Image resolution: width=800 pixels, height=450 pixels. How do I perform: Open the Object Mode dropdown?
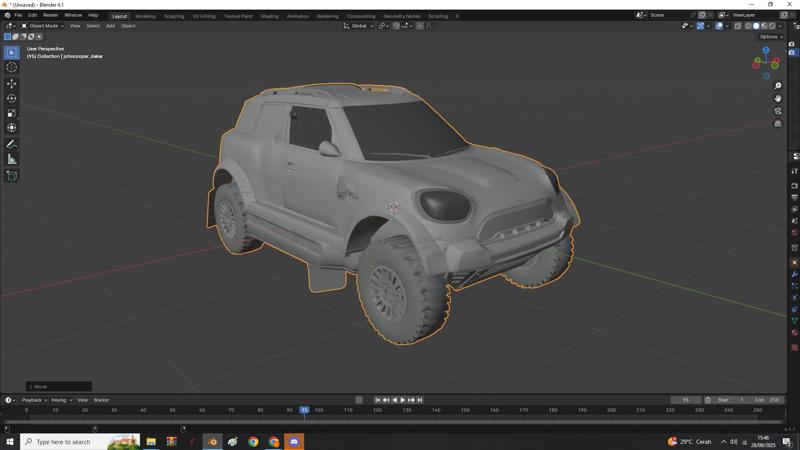[x=43, y=26]
